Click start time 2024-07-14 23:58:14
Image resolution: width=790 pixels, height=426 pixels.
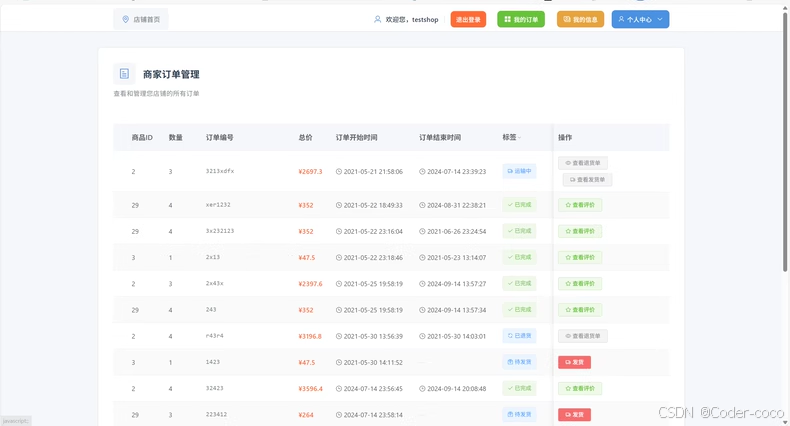[x=369, y=414]
